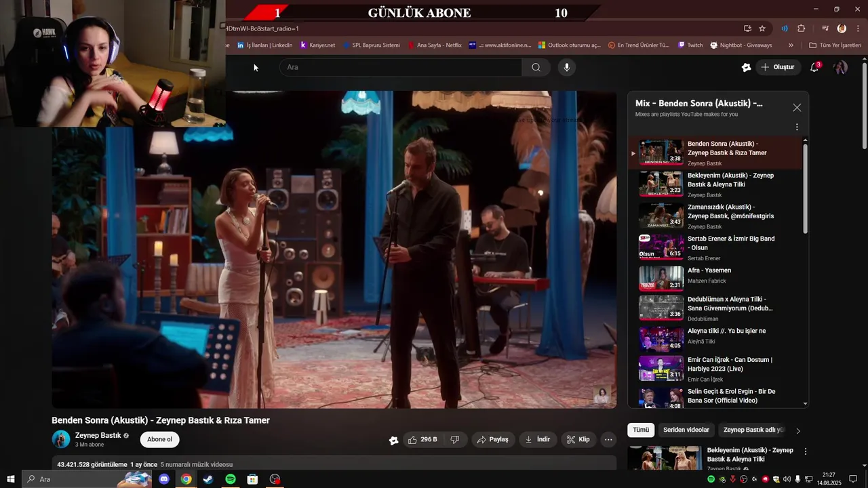Image resolution: width=868 pixels, height=488 pixels.
Task: Click the YouTube search magnifier button
Action: click(536, 67)
